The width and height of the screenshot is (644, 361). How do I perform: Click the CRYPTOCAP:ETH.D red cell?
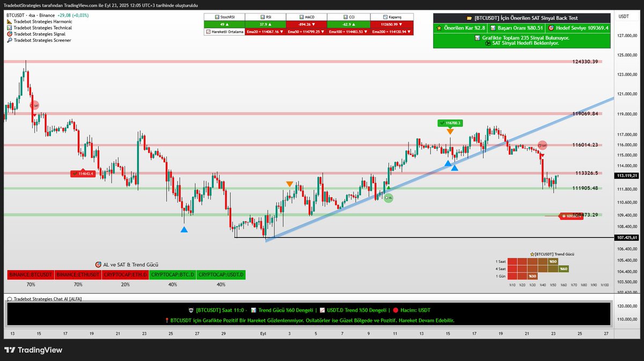125,275
